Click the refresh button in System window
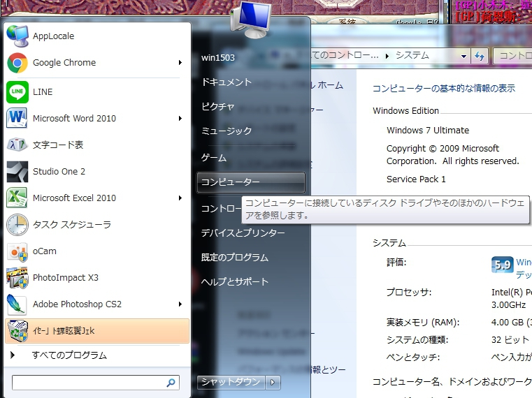Image resolution: width=532 pixels, height=398 pixels. pos(480,56)
